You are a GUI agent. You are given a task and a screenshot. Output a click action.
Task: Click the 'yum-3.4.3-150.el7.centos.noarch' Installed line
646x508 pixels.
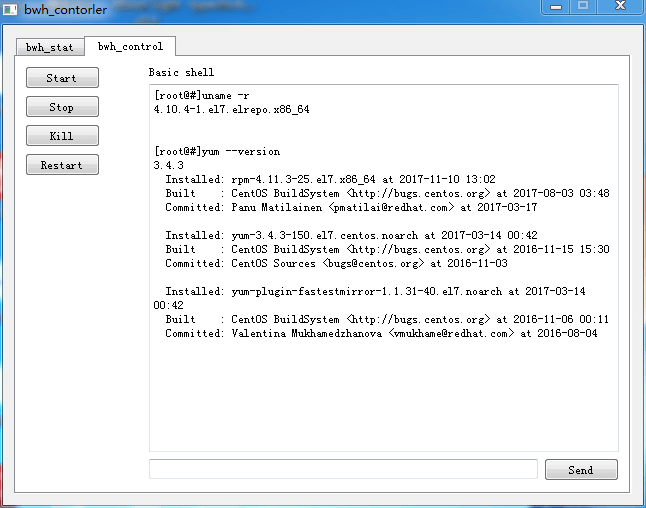[x=351, y=236]
